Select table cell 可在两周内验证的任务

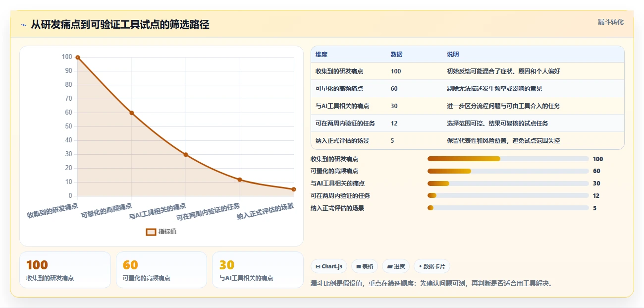pyautogui.click(x=345, y=123)
